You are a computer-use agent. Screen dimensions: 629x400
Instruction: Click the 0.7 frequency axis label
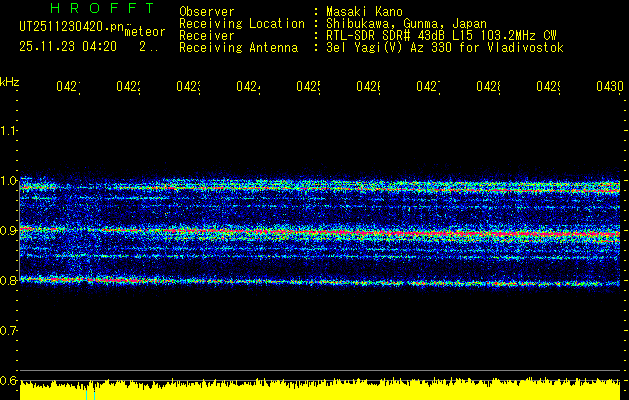coord(8,330)
